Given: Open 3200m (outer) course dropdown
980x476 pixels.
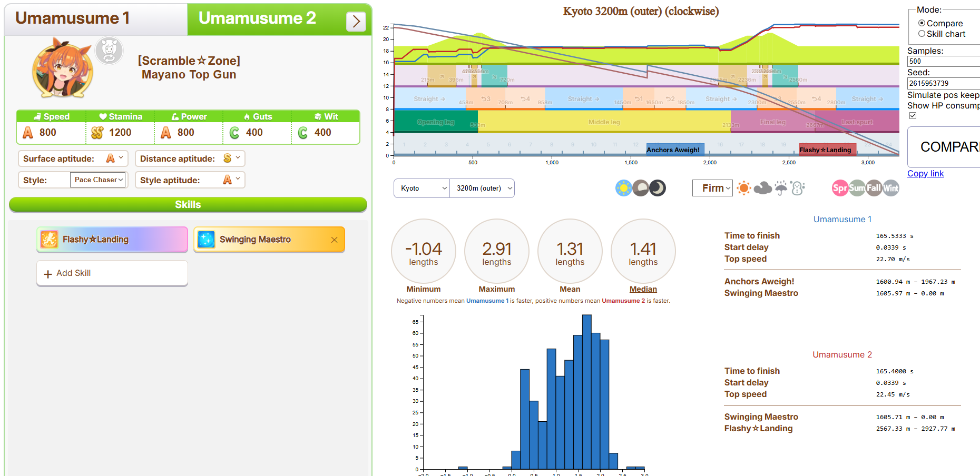Looking at the screenshot, I should [x=482, y=188].
